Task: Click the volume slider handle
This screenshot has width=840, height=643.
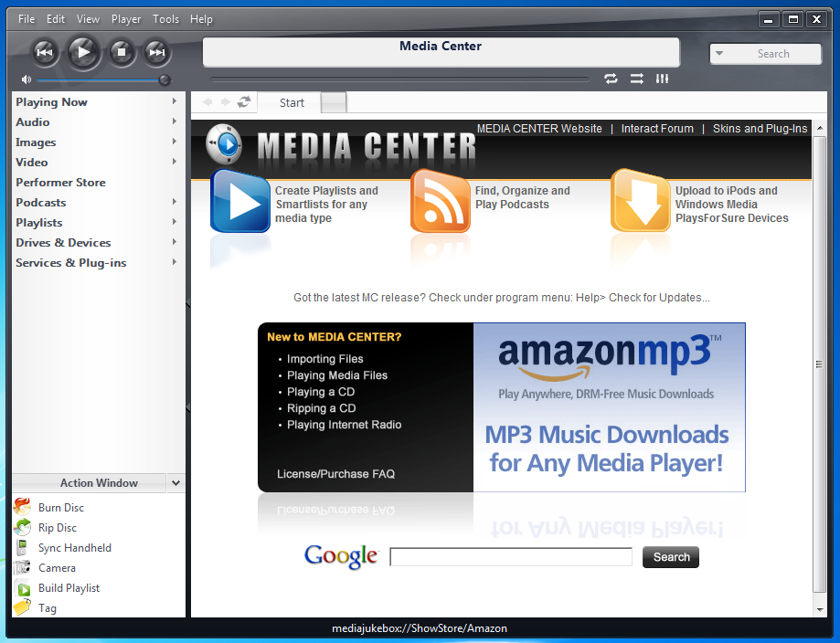Action: (x=165, y=80)
